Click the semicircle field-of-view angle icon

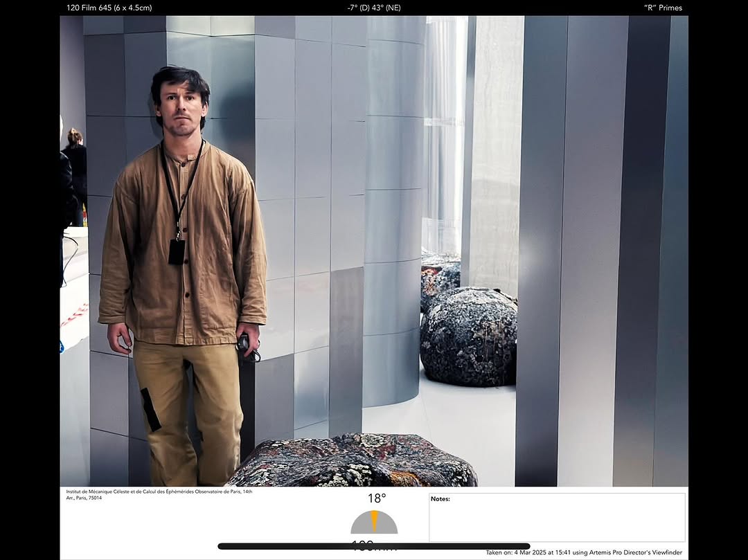click(374, 523)
